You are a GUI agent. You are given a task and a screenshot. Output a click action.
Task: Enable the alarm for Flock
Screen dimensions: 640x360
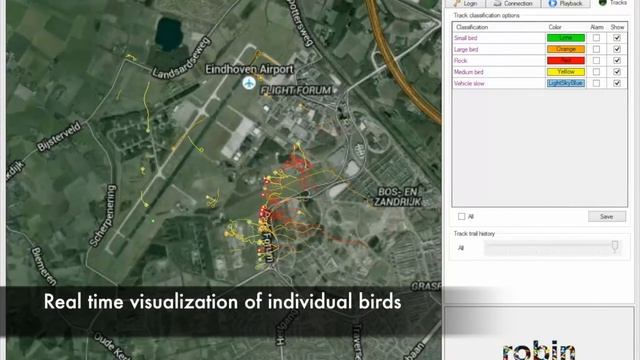point(596,60)
